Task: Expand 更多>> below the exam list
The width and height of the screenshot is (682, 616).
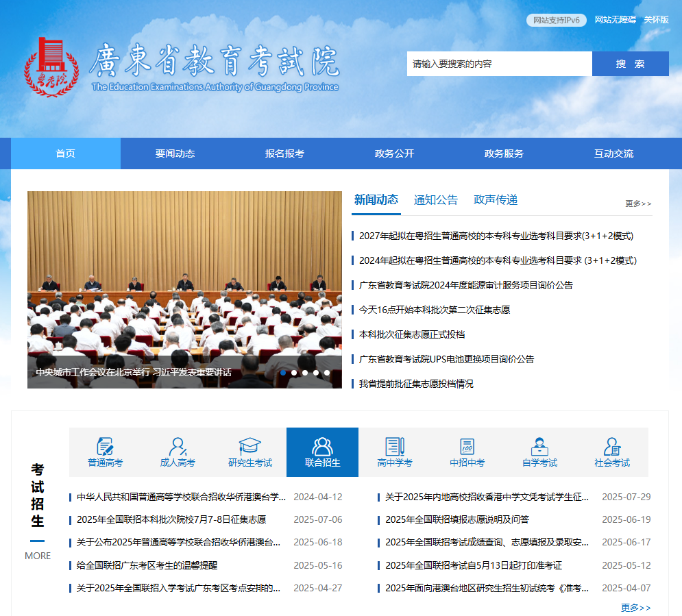Action: (635, 608)
